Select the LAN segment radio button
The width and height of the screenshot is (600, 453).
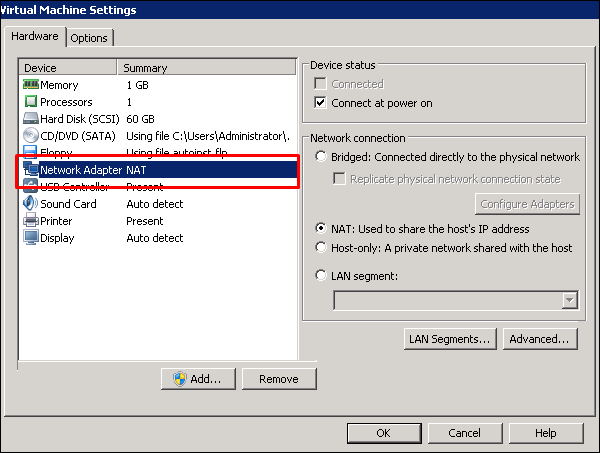tap(321, 276)
